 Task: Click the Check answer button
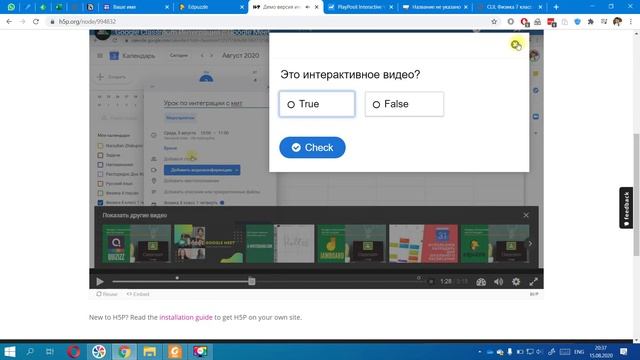click(312, 147)
